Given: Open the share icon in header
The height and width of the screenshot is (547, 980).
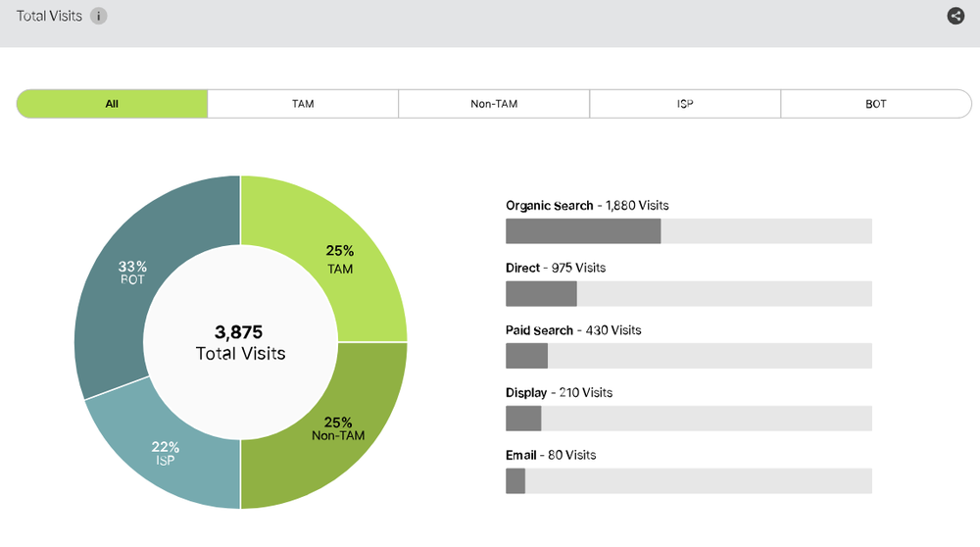Looking at the screenshot, I should (x=955, y=16).
